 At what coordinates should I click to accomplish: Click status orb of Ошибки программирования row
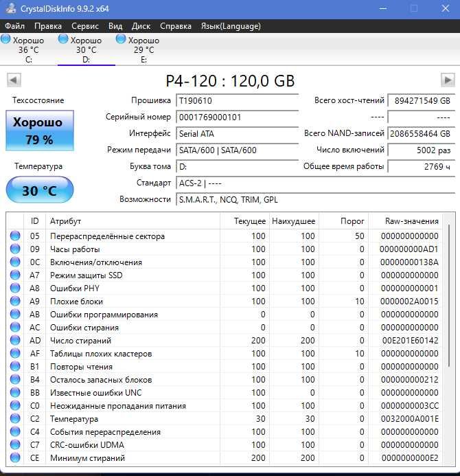pyautogui.click(x=15, y=314)
